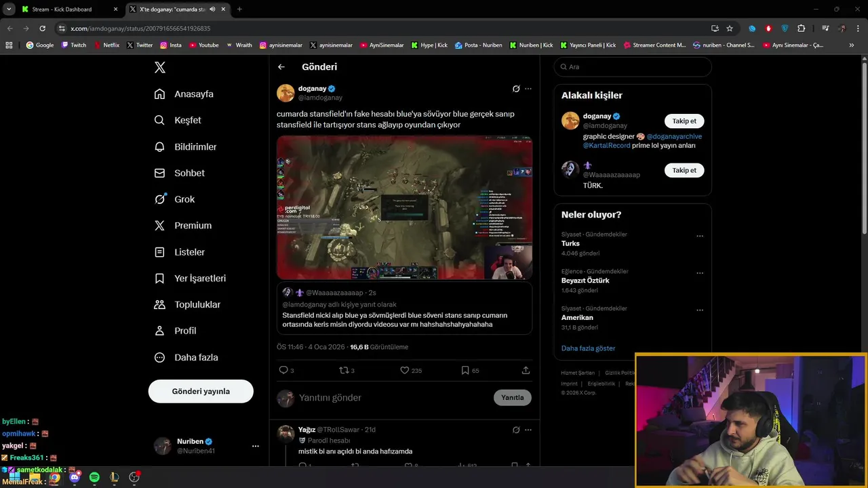
Task: Click the Yanıtla button
Action: point(513,398)
